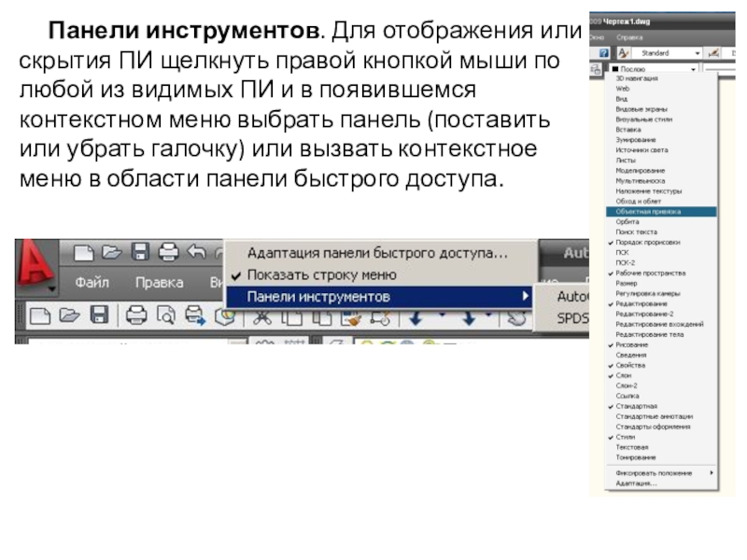Click the Print Preview icon in the standard toolbar
Screen dimensions: 747x560
[166, 317]
